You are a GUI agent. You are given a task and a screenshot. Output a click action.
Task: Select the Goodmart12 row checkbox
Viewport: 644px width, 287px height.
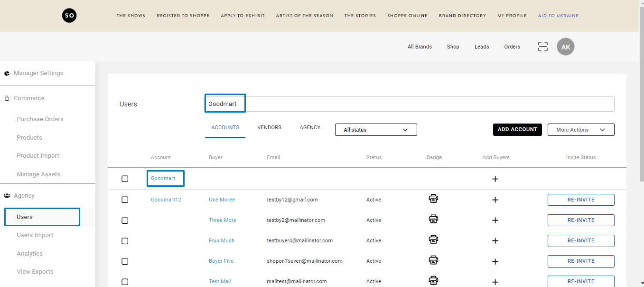click(125, 200)
